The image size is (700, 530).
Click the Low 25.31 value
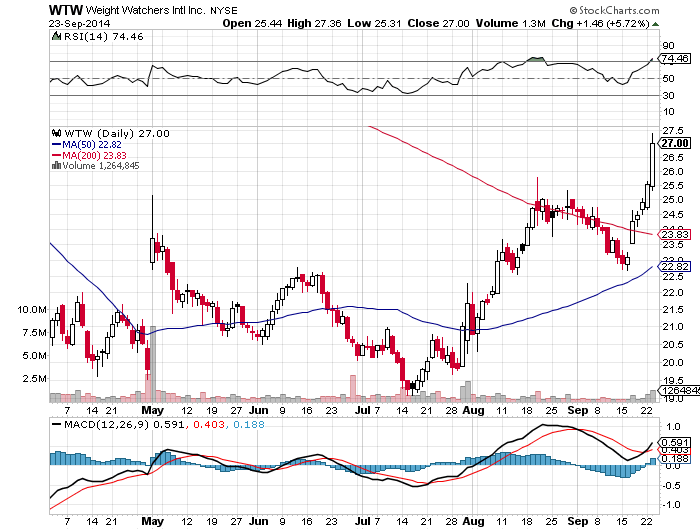click(x=374, y=23)
